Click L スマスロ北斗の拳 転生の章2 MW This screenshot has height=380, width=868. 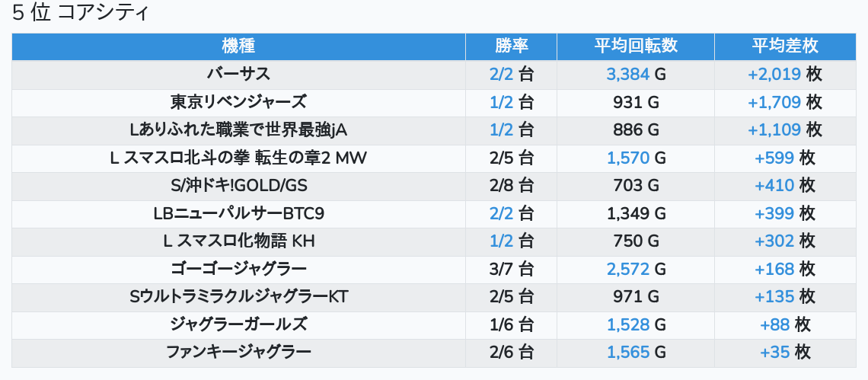click(x=238, y=158)
